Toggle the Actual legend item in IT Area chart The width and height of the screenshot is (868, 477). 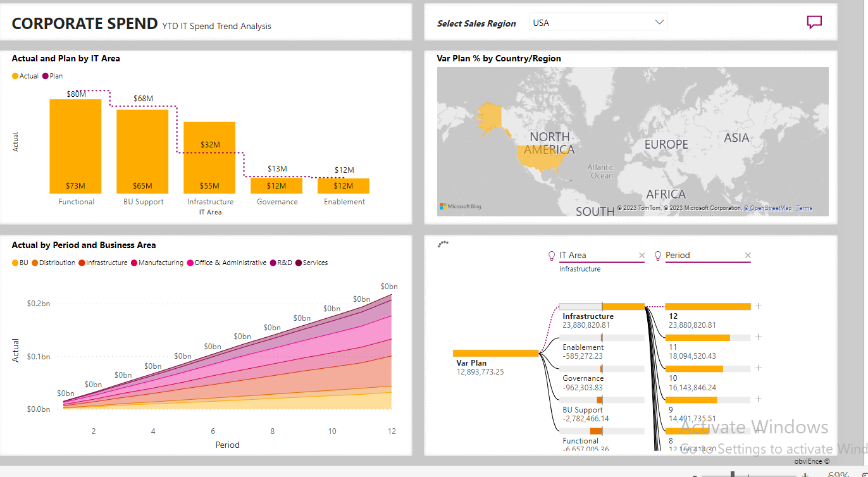click(25, 76)
